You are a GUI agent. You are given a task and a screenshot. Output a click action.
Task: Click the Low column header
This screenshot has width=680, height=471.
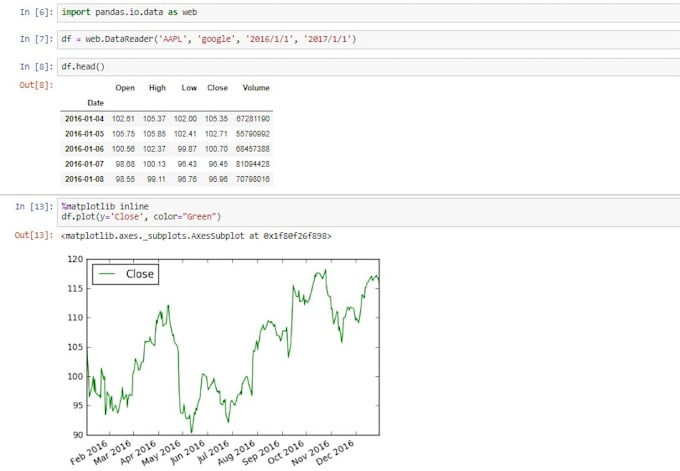[x=189, y=88]
